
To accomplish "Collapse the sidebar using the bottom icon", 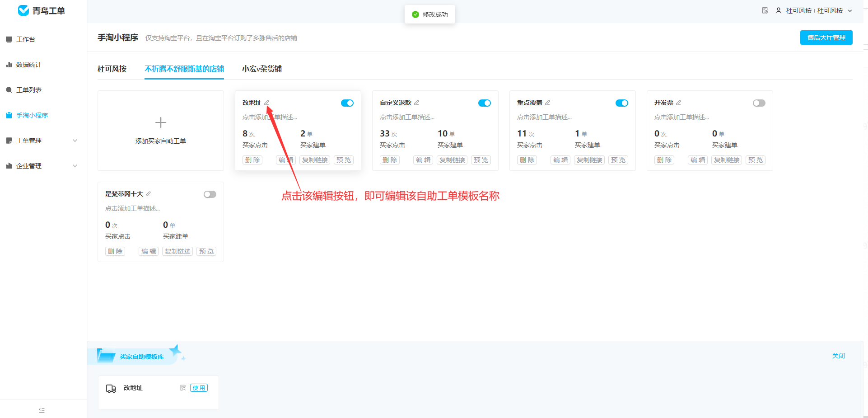I will 42,410.
